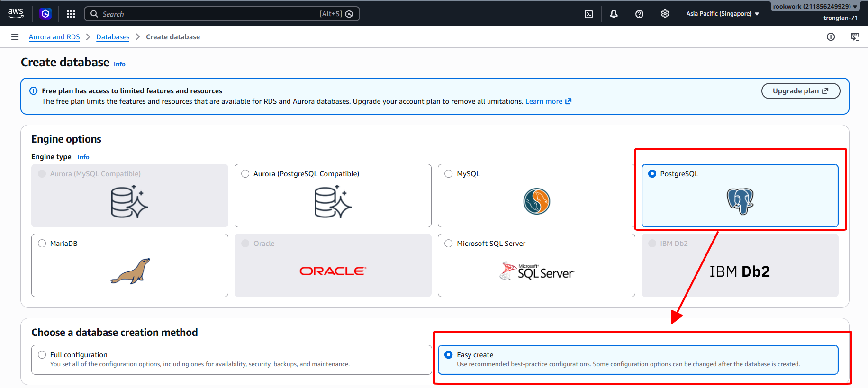Open the tutorials panel icon at right

[x=855, y=37]
